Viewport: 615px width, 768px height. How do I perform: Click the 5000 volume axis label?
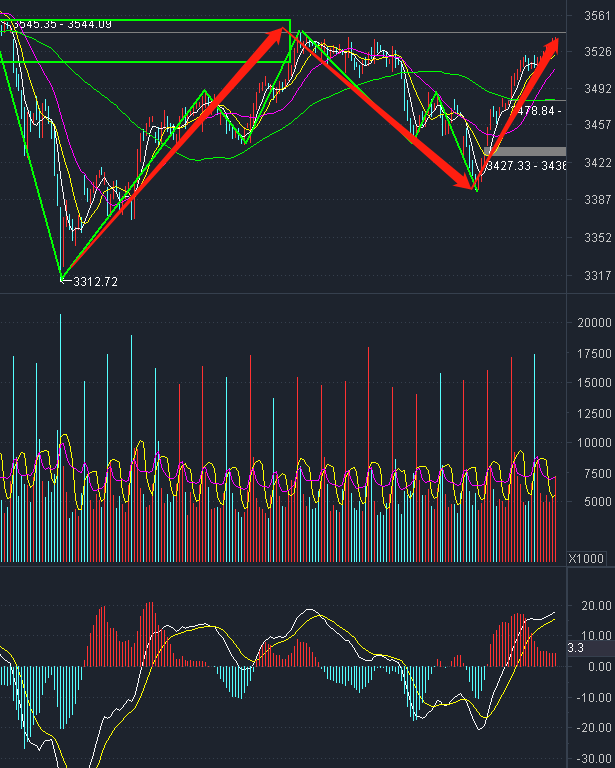coord(597,502)
